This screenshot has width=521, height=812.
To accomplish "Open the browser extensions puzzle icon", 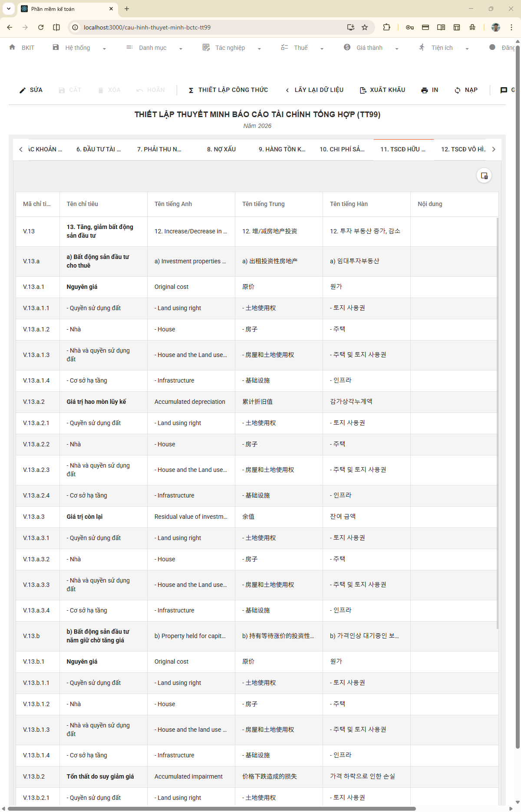I will point(386,27).
